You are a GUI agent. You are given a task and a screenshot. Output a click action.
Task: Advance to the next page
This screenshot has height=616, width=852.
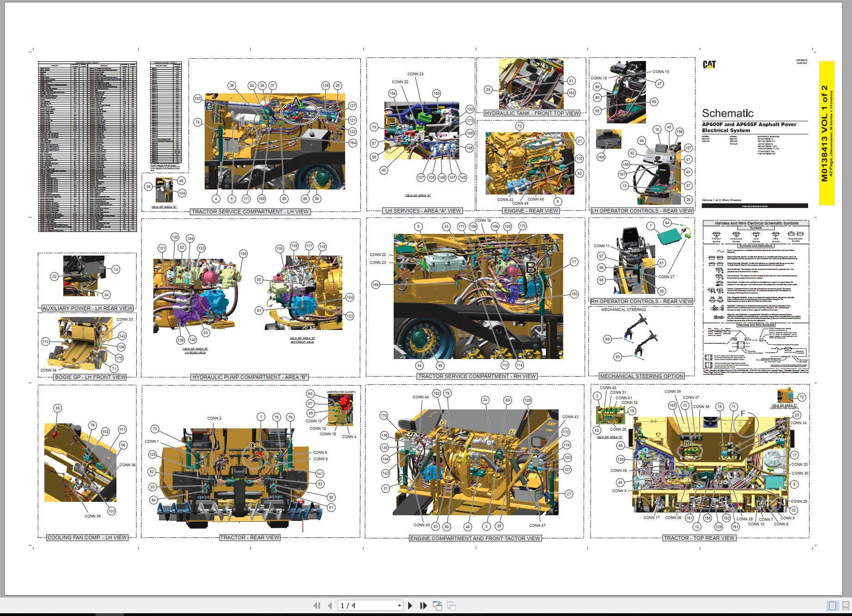[x=410, y=605]
